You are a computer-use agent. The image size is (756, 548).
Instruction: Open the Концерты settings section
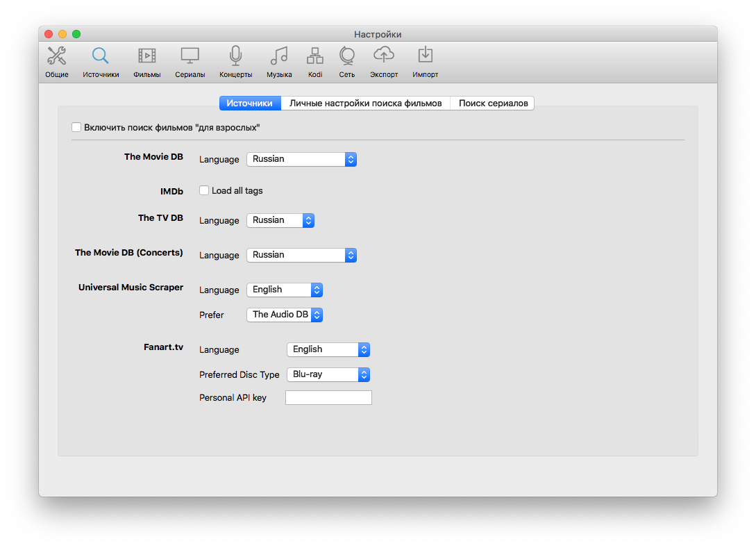coord(236,62)
